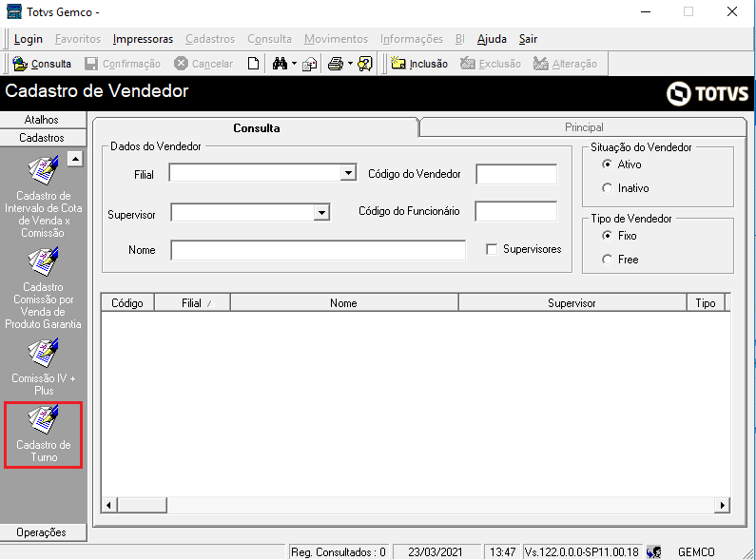Click the 23/03/2021 date in status bar
The image size is (756, 560).
point(435,551)
